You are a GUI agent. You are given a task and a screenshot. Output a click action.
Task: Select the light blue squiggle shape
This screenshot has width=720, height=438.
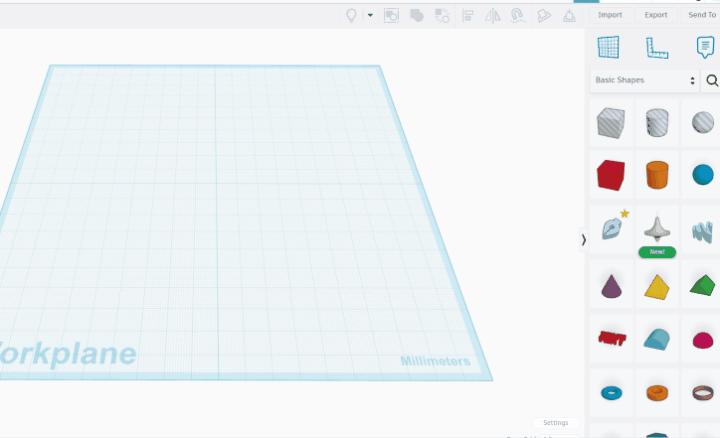[702, 231]
